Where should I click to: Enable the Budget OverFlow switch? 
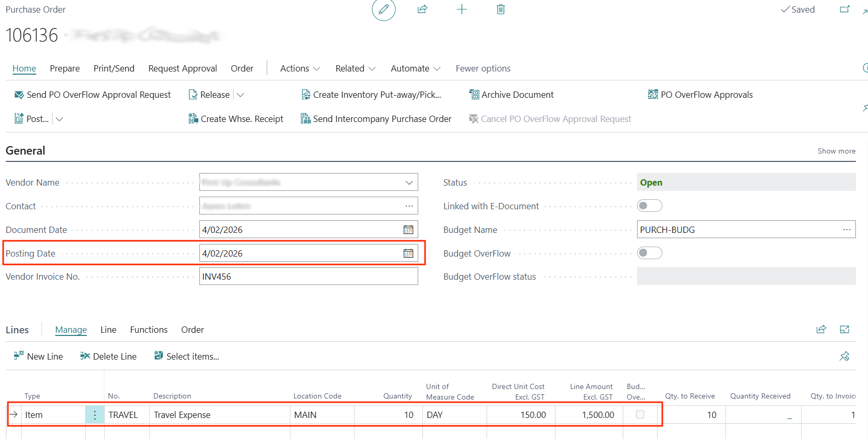(649, 253)
